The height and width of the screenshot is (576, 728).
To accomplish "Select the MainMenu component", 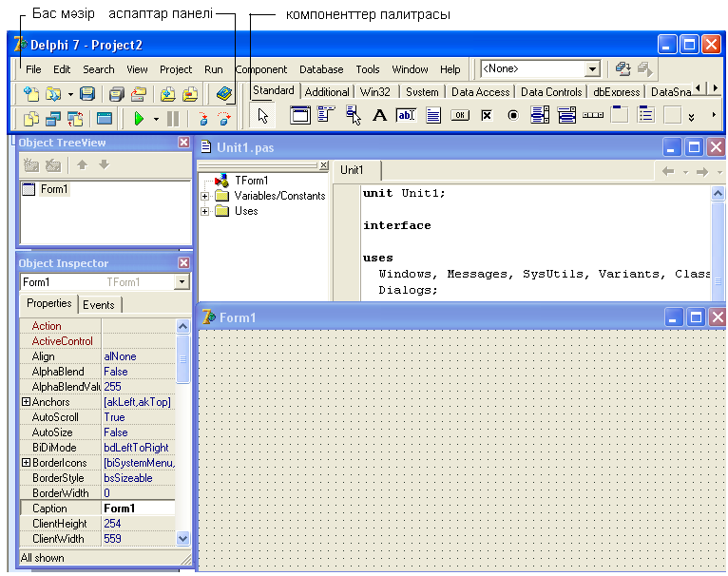I will pyautogui.click(x=326, y=114).
